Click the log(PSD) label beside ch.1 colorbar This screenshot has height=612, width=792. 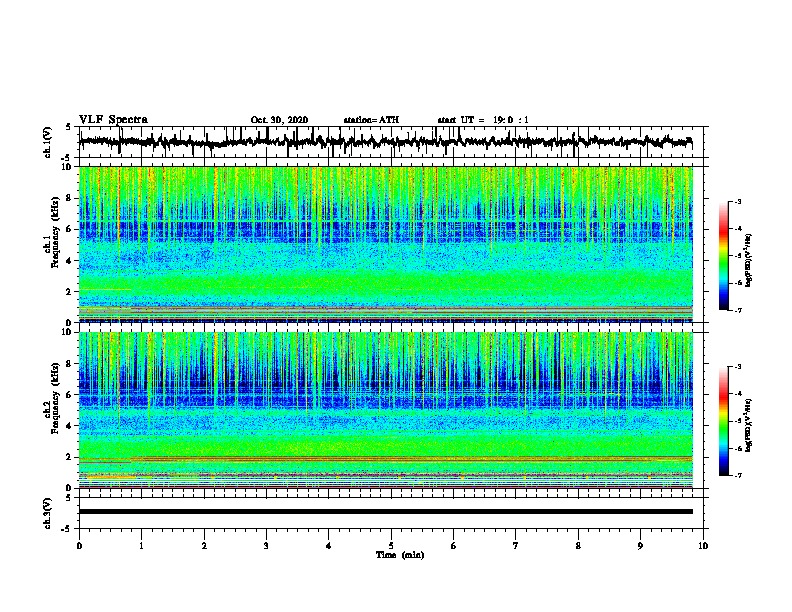[748, 260]
